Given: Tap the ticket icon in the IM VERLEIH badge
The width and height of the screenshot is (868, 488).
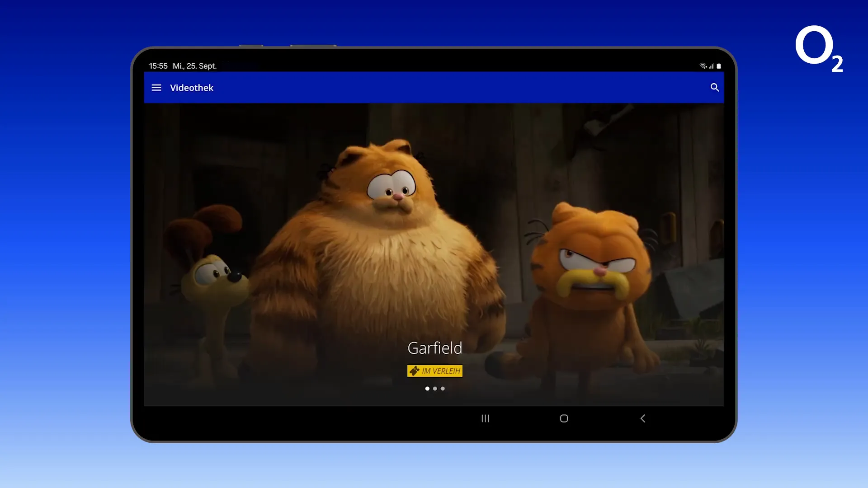Looking at the screenshot, I should click(x=414, y=371).
